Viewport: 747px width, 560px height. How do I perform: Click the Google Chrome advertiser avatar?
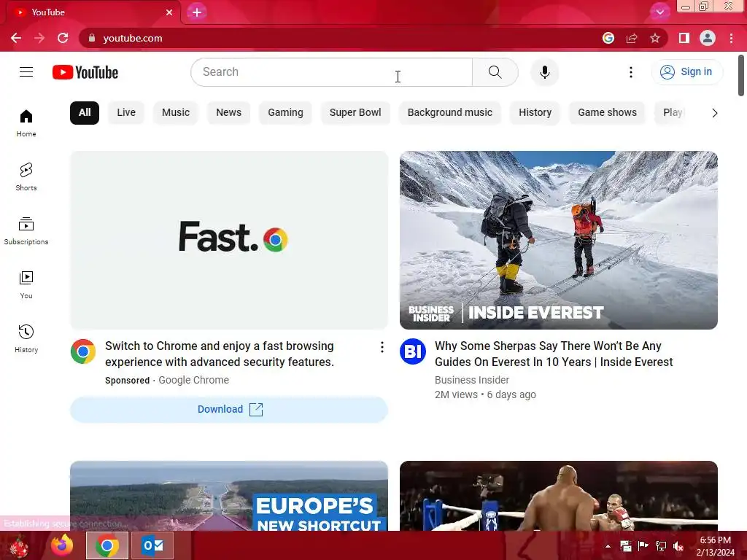coord(83,351)
